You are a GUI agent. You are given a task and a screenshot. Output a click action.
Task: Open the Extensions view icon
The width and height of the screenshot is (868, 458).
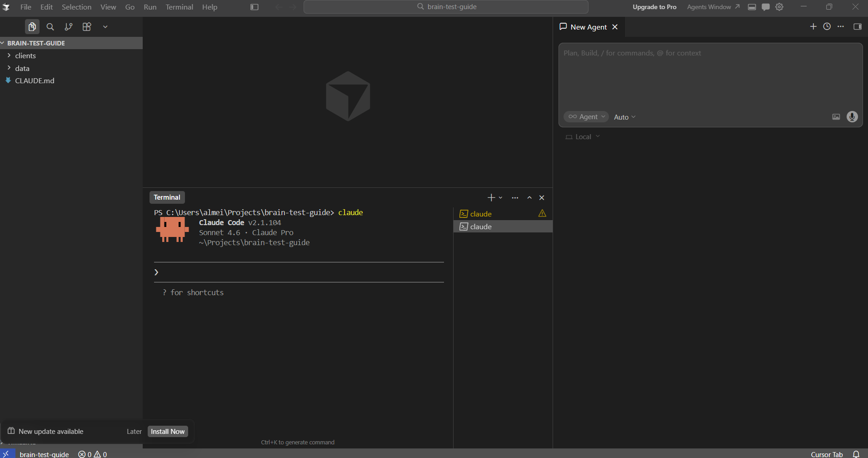[x=87, y=27]
